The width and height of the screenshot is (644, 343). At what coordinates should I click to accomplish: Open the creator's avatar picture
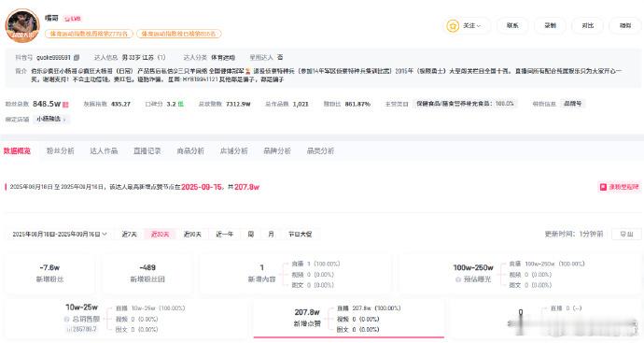pos(22,26)
